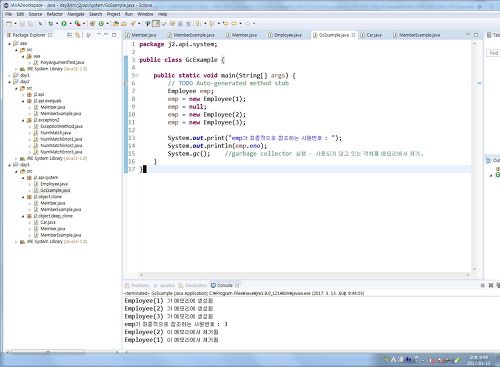
Task: Open the dropdown next to Run button
Action: click(x=70, y=24)
